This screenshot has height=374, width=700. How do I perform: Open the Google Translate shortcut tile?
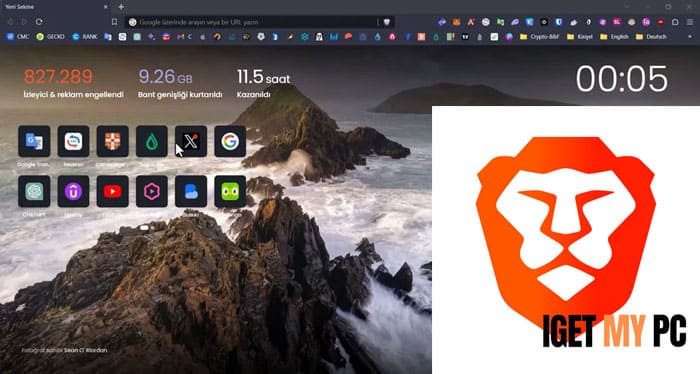tap(34, 141)
